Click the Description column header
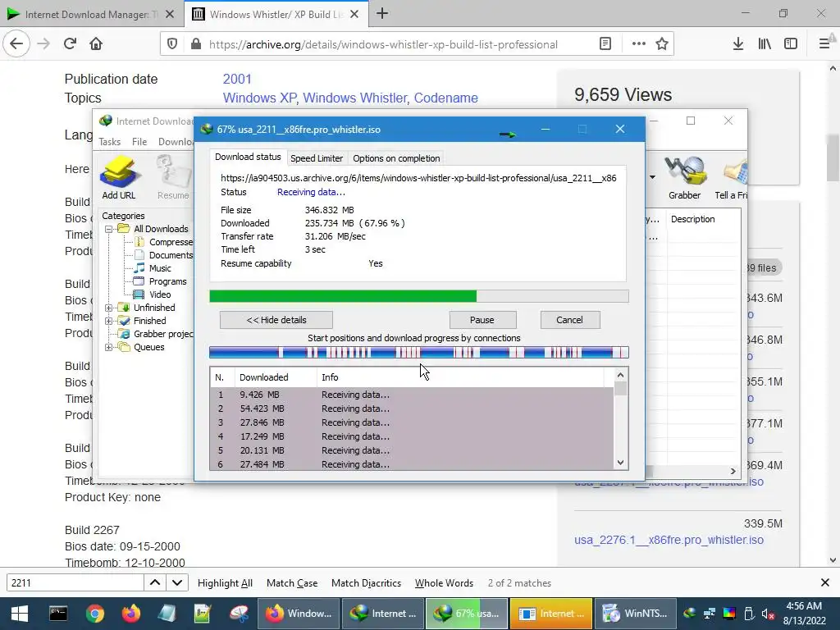This screenshot has width=840, height=630. click(692, 220)
